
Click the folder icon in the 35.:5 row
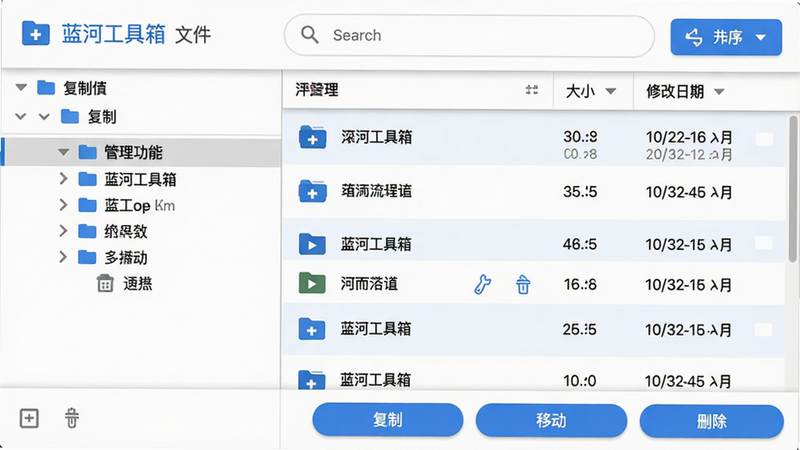313,191
